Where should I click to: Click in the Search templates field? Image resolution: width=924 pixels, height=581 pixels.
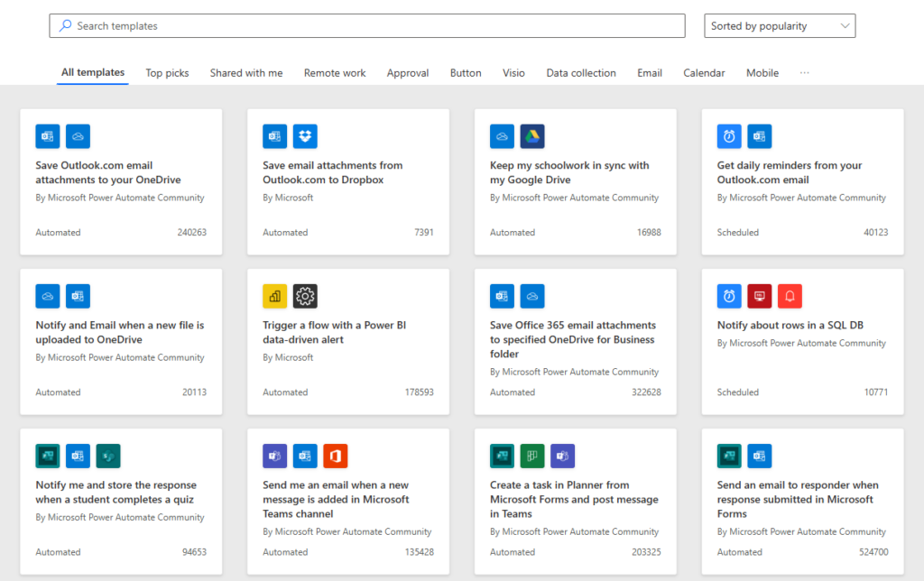(x=367, y=26)
